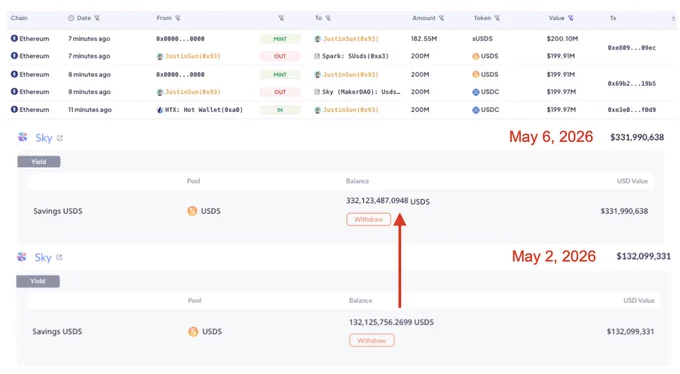This screenshot has width=680, height=374.
Task: Click the 132,125,756.2699 USDS balance
Action: [x=391, y=322]
